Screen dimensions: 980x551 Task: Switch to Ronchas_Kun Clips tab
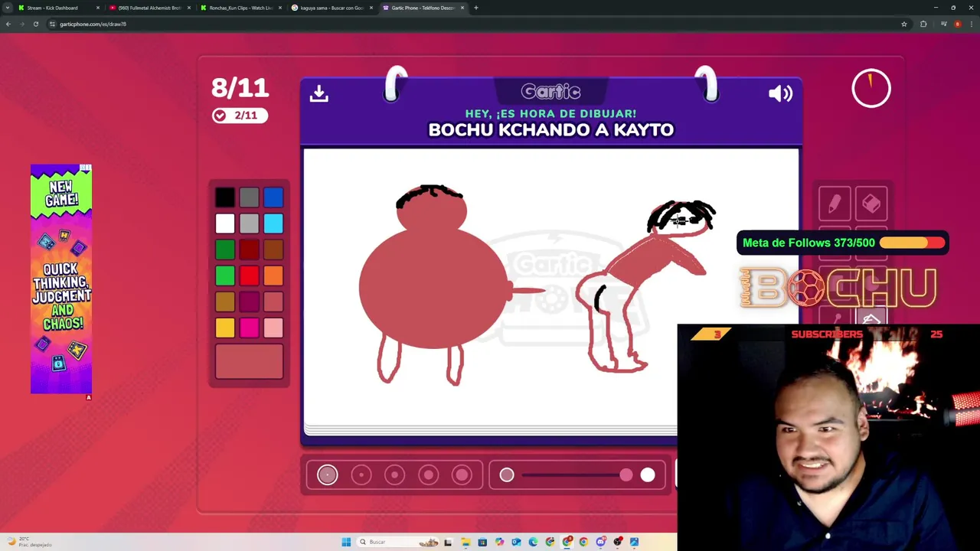(240, 8)
